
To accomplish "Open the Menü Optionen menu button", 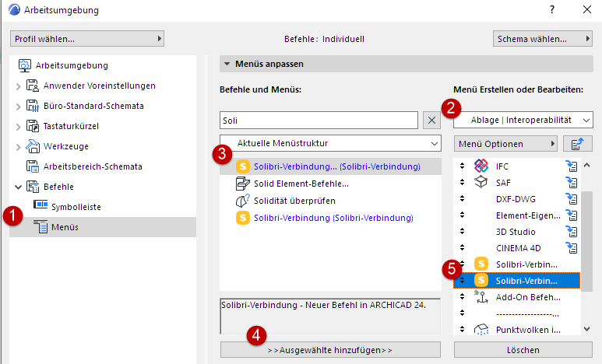I will coord(506,144).
